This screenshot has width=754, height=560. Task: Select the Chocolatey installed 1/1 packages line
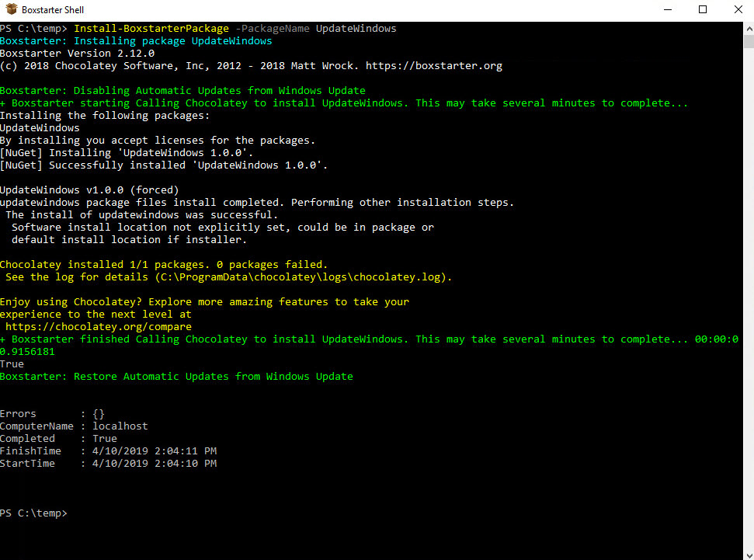click(x=163, y=264)
